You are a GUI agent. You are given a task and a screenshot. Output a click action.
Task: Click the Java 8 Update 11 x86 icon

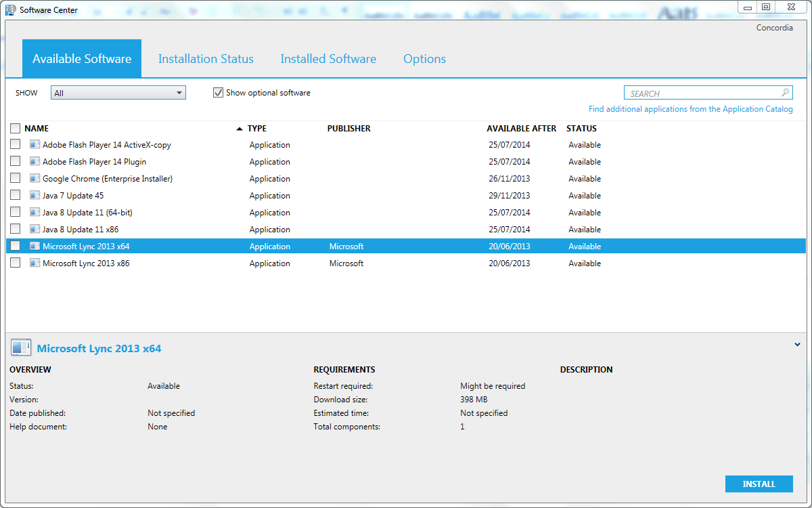35,229
